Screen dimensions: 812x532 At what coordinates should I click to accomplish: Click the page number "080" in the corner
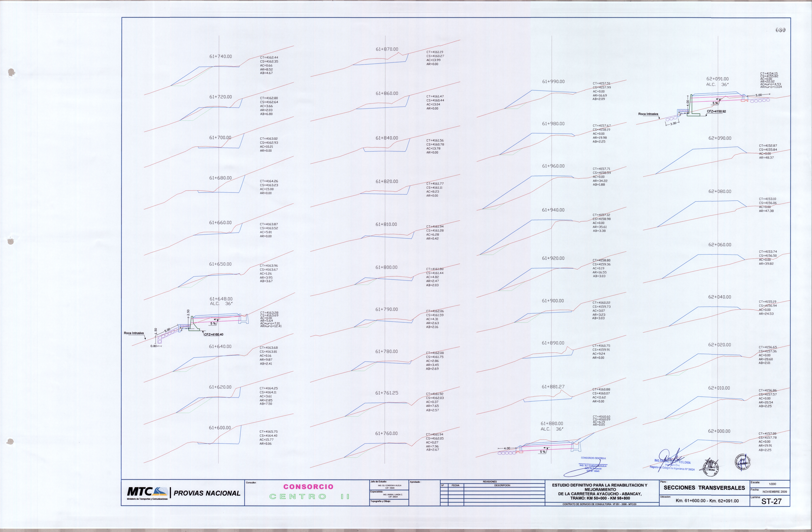click(780, 30)
